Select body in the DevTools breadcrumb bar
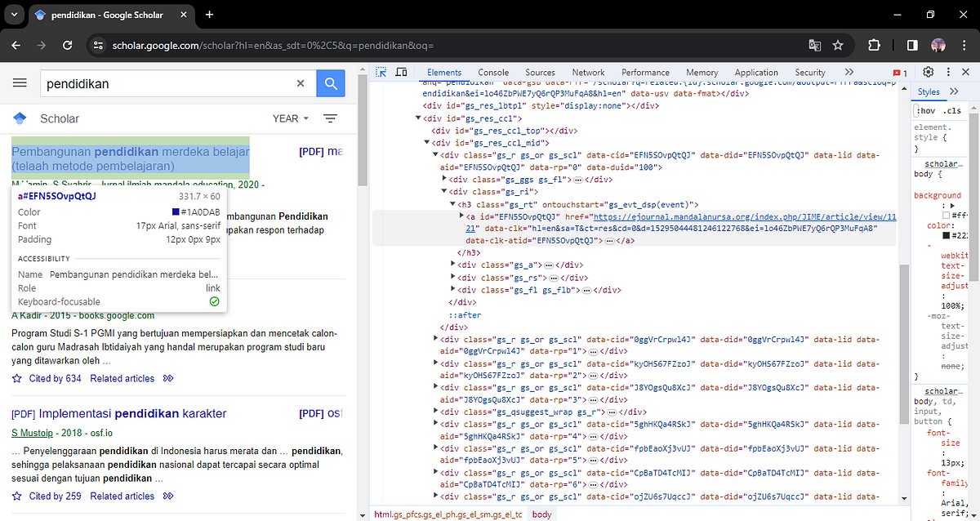 tap(541, 514)
